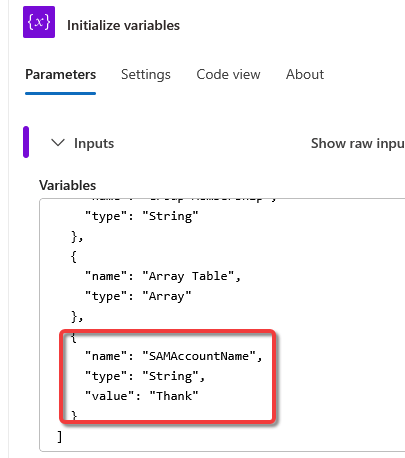Click the closing square bracket

[60, 436]
